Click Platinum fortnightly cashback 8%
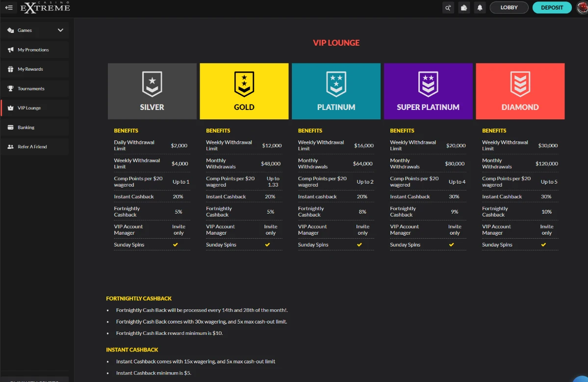The width and height of the screenshot is (588, 382). [362, 212]
